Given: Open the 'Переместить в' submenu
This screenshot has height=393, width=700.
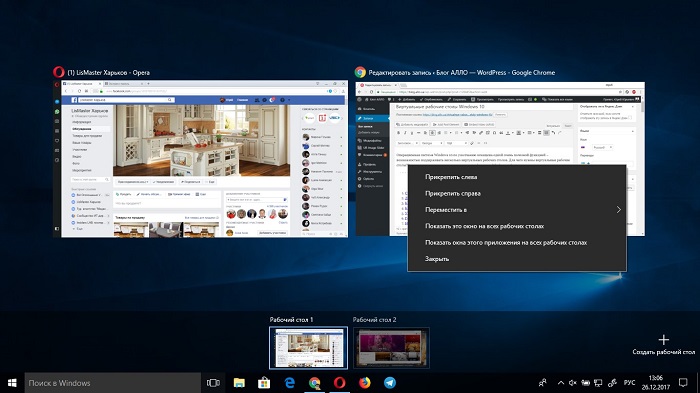Looking at the screenshot, I should pyautogui.click(x=517, y=210).
